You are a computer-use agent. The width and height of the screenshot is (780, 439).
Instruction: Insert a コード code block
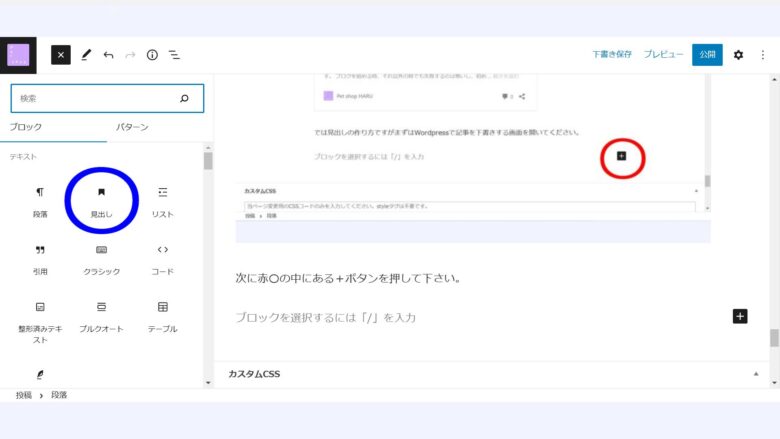coord(163,260)
